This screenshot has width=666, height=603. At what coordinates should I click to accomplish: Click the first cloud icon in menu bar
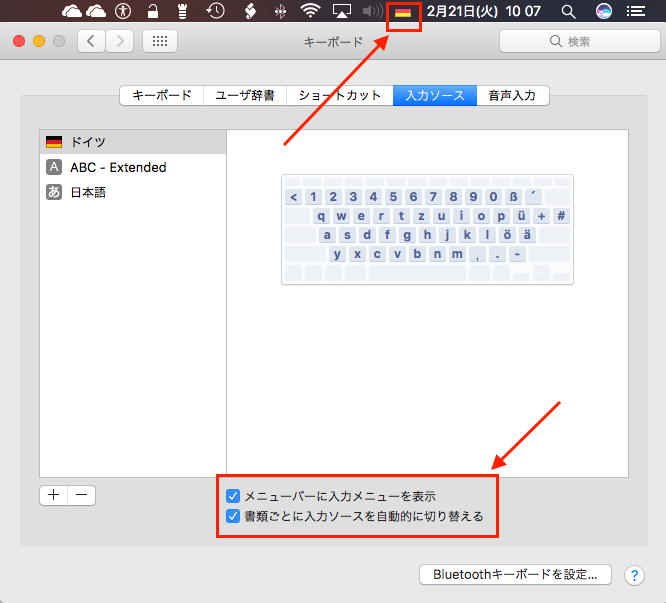71,11
